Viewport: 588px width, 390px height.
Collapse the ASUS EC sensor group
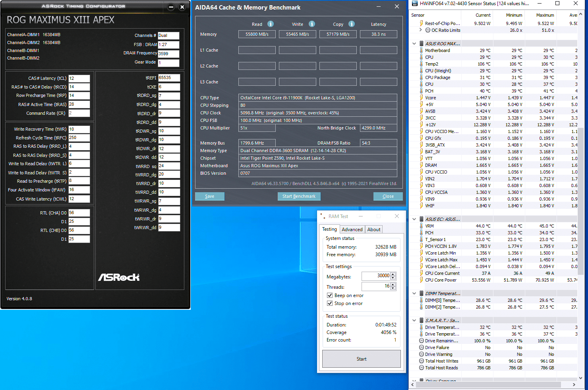point(414,219)
